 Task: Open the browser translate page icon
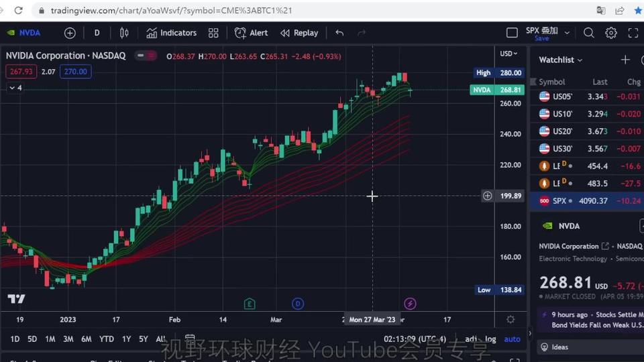point(601,10)
